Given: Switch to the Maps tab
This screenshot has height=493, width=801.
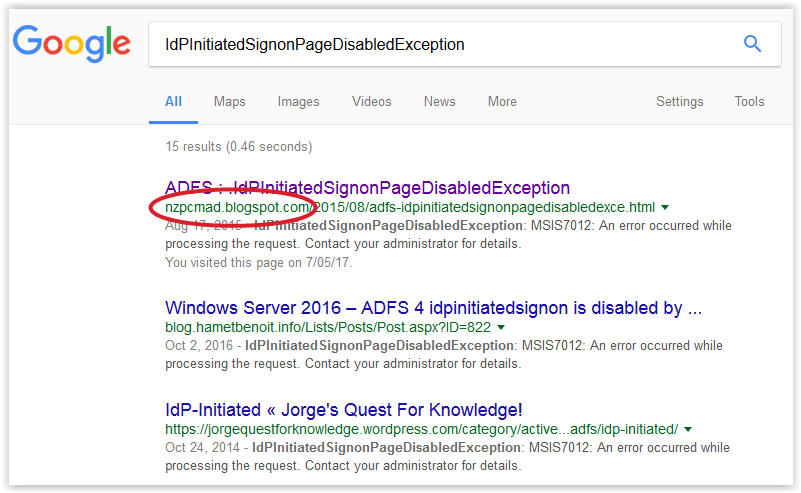Looking at the screenshot, I should pyautogui.click(x=229, y=102).
